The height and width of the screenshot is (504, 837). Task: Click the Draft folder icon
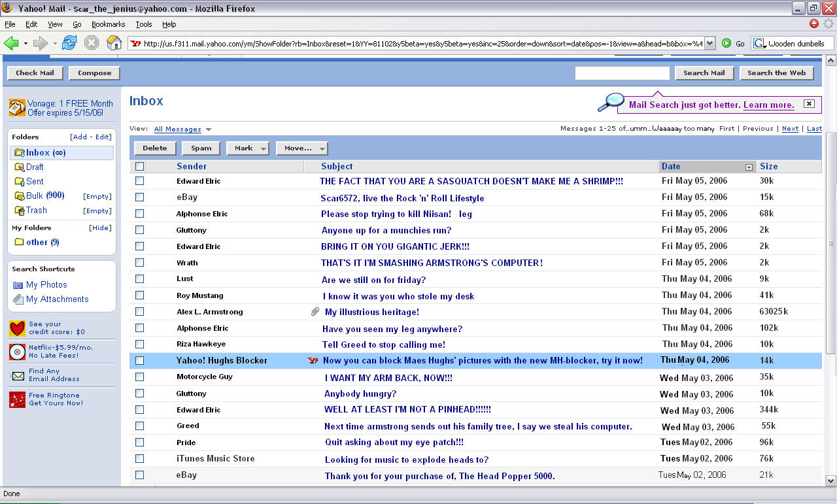(x=20, y=167)
